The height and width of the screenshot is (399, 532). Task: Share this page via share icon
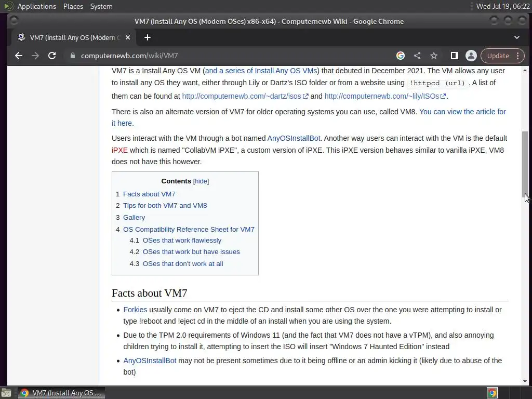(x=417, y=56)
